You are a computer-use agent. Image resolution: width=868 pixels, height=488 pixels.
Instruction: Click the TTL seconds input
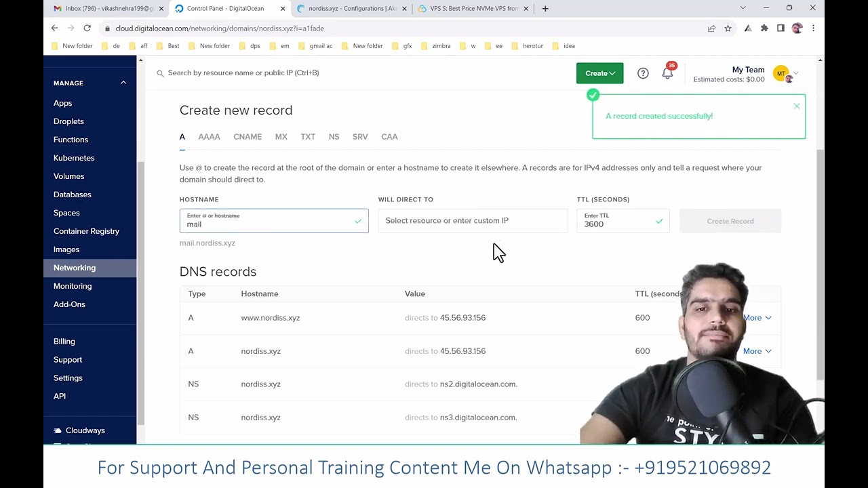tap(623, 221)
